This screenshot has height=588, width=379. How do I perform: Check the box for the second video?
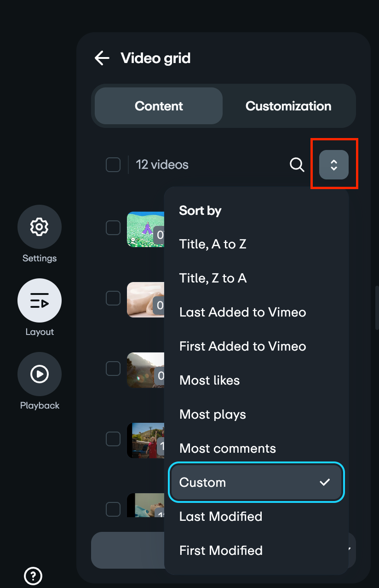[x=113, y=298]
